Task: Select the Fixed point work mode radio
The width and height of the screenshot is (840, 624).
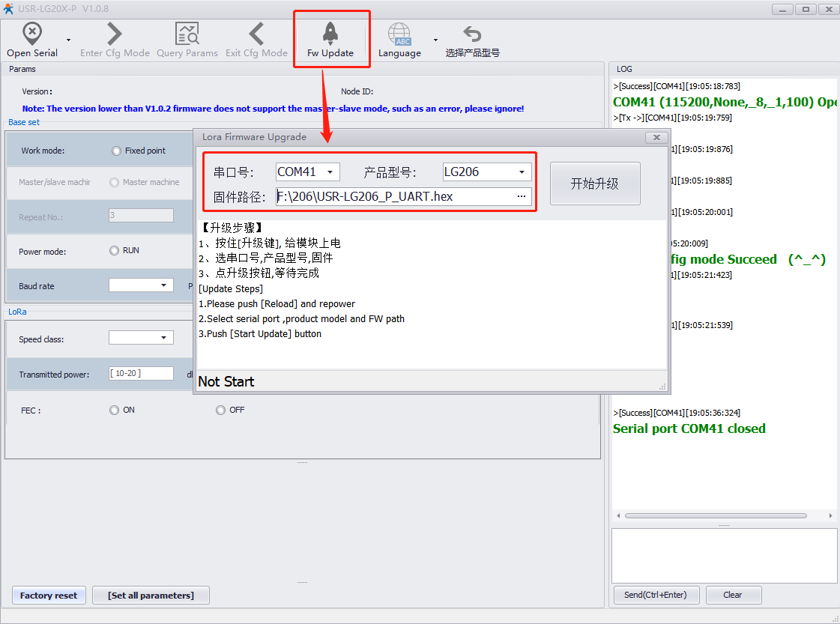Action: point(115,151)
